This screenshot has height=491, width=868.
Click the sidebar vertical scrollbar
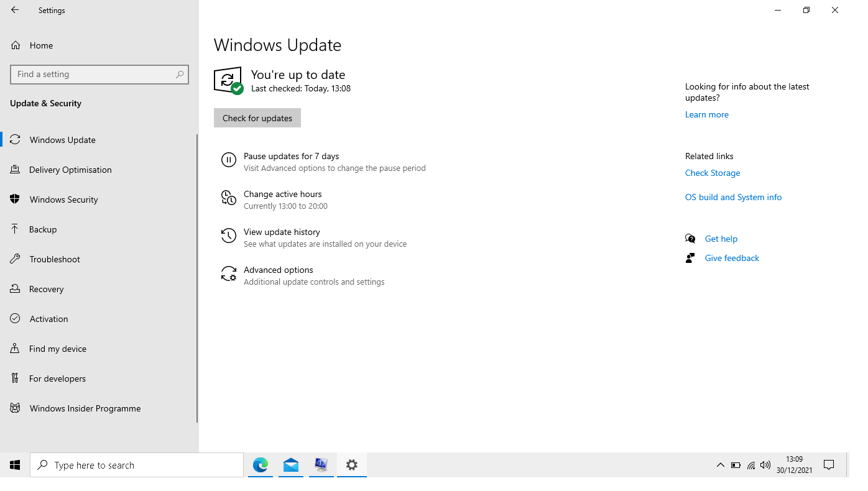coord(197,278)
